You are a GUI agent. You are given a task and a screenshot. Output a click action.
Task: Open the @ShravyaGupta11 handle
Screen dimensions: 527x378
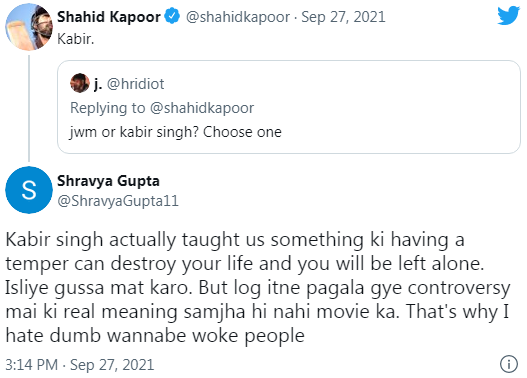point(118,201)
